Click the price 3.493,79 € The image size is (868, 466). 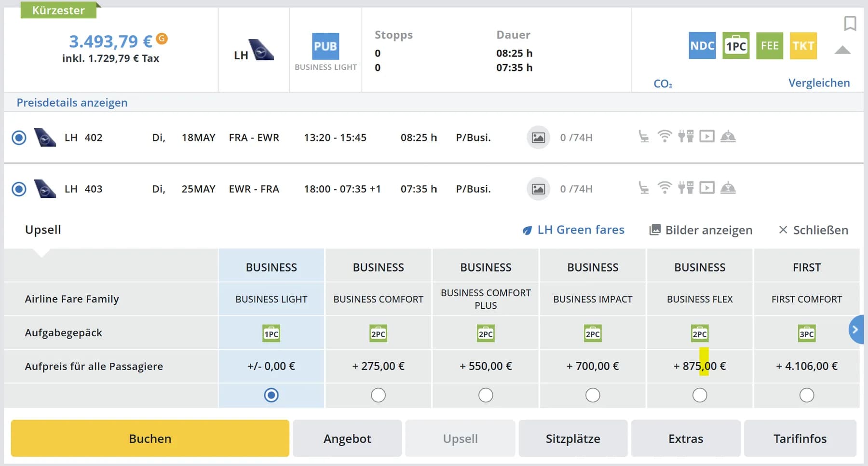[111, 41]
